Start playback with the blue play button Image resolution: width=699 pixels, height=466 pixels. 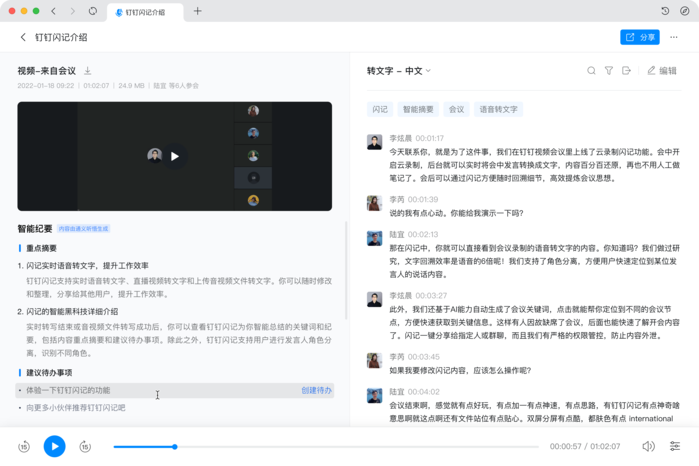(x=54, y=446)
